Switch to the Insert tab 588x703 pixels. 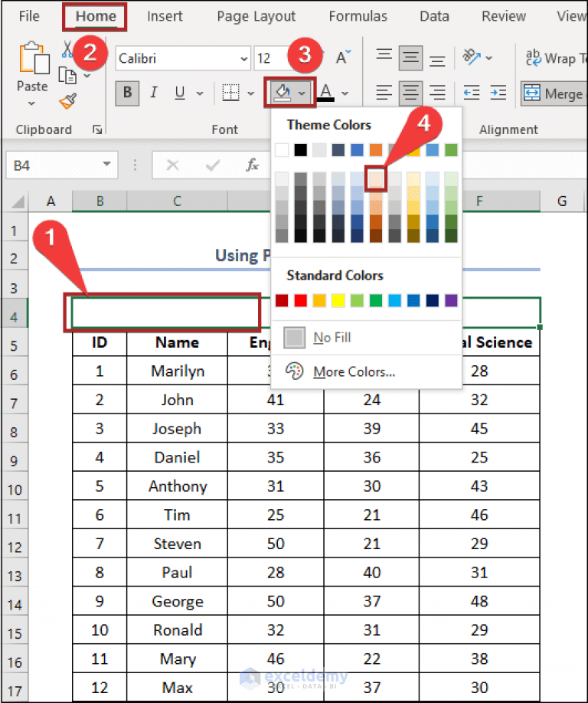click(165, 16)
